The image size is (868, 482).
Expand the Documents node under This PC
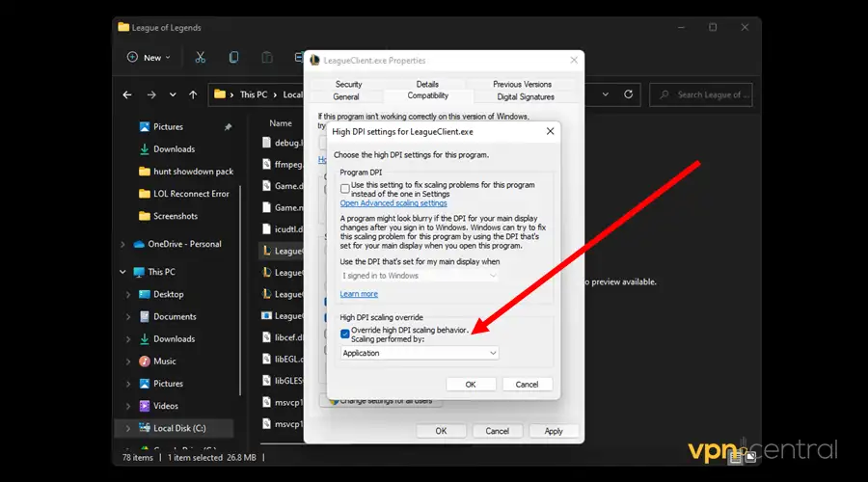tap(128, 316)
